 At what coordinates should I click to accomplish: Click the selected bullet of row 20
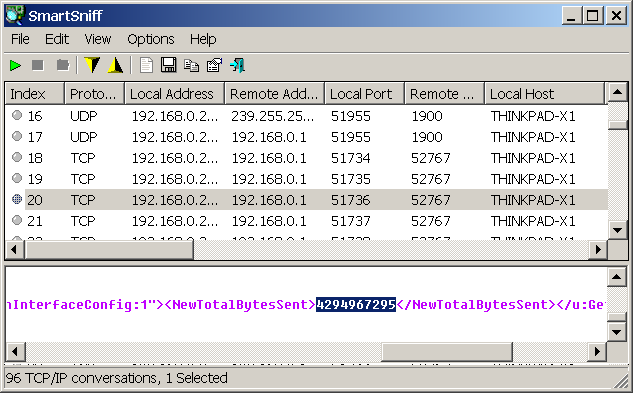coord(17,199)
